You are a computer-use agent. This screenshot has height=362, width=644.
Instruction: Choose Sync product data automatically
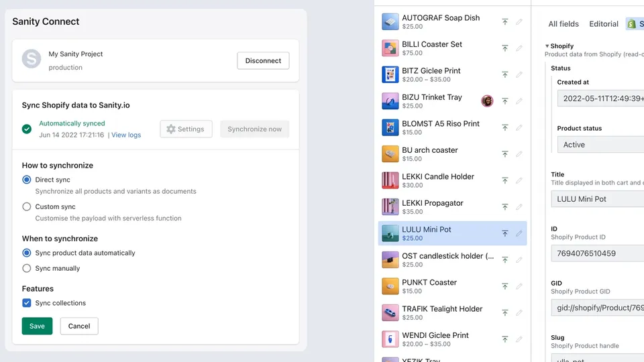click(27, 253)
